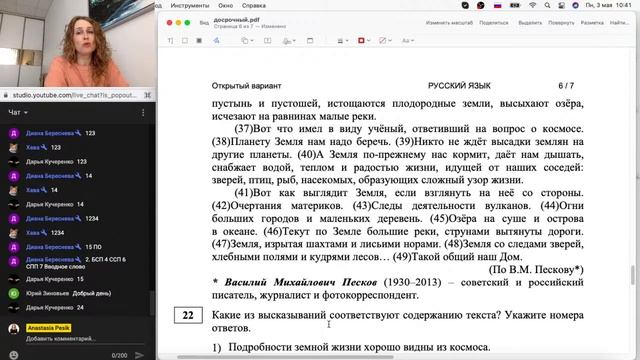Viewport: 640px width, 360px height.
Task: Open the Чат mode dropdown
Action: 18,112
